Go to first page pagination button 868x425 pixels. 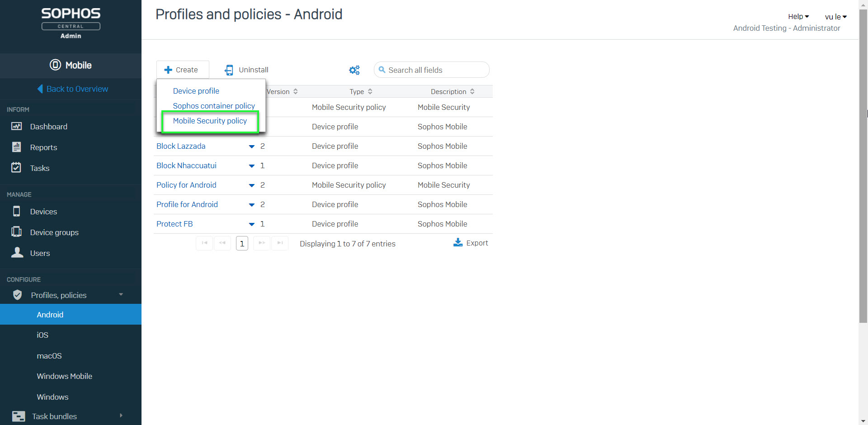click(204, 243)
